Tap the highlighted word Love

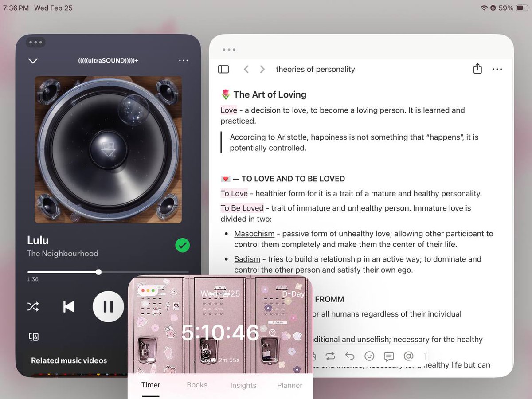229,110
